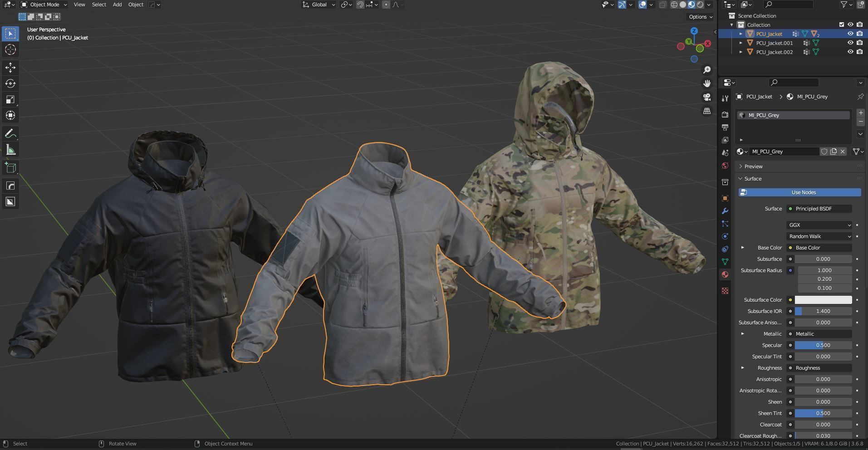Image resolution: width=868 pixels, height=450 pixels.
Task: Toggle the camera view icon
Action: [x=707, y=97]
